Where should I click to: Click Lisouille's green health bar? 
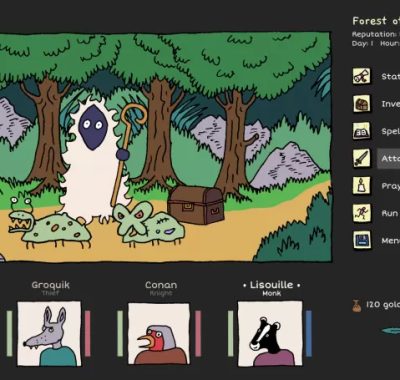(x=231, y=334)
